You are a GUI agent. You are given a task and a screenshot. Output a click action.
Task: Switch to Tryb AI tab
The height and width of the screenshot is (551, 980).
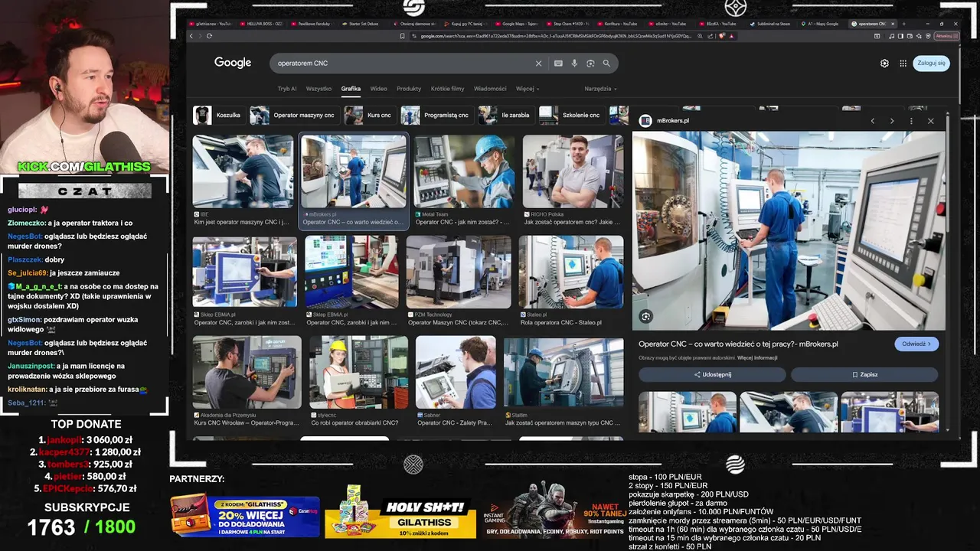pos(287,89)
